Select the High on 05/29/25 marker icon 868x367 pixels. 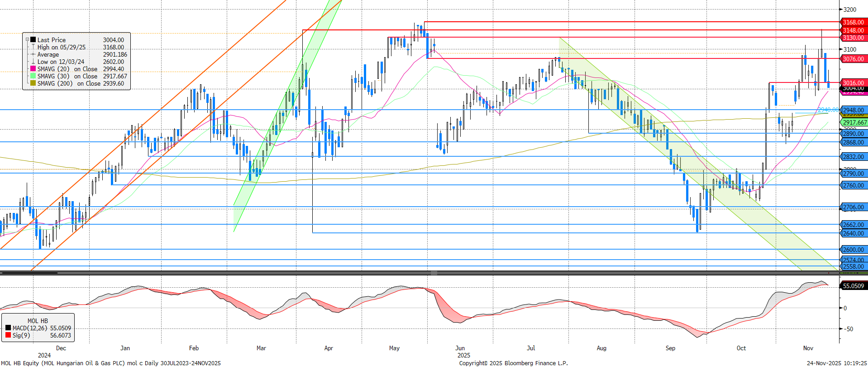click(33, 47)
